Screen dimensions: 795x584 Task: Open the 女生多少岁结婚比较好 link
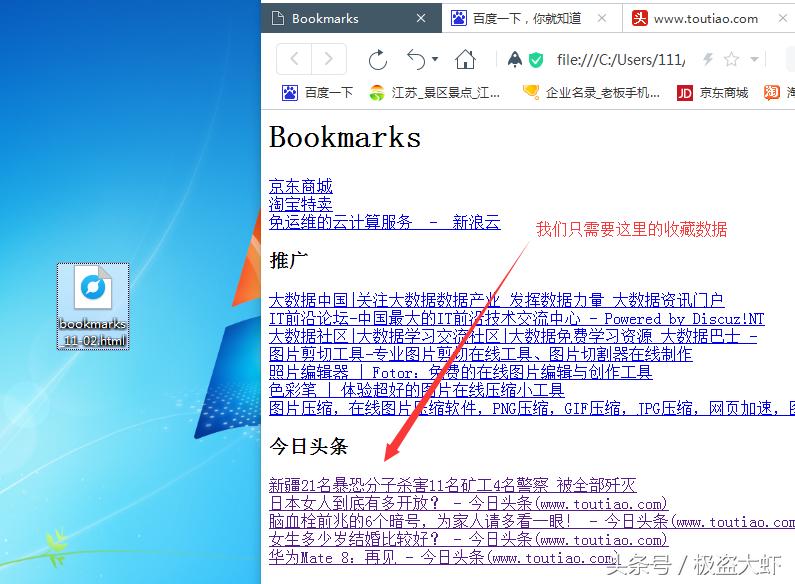468,539
